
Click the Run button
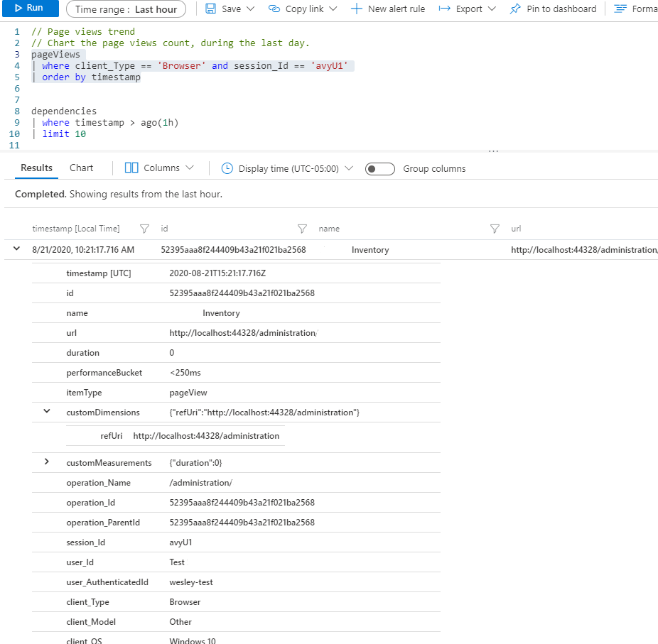[30, 8]
